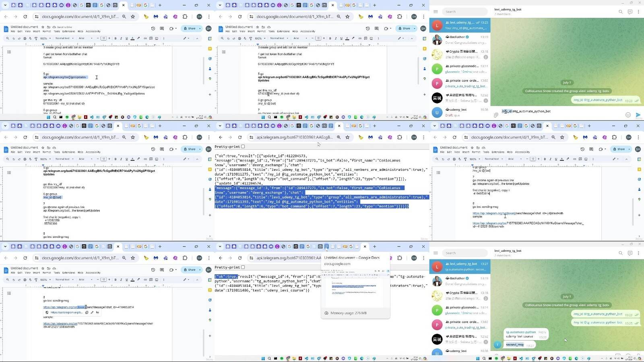Click copy link icon in Docs link popup
Image resolution: width=644 pixels, height=362 pixels.
click(87, 312)
